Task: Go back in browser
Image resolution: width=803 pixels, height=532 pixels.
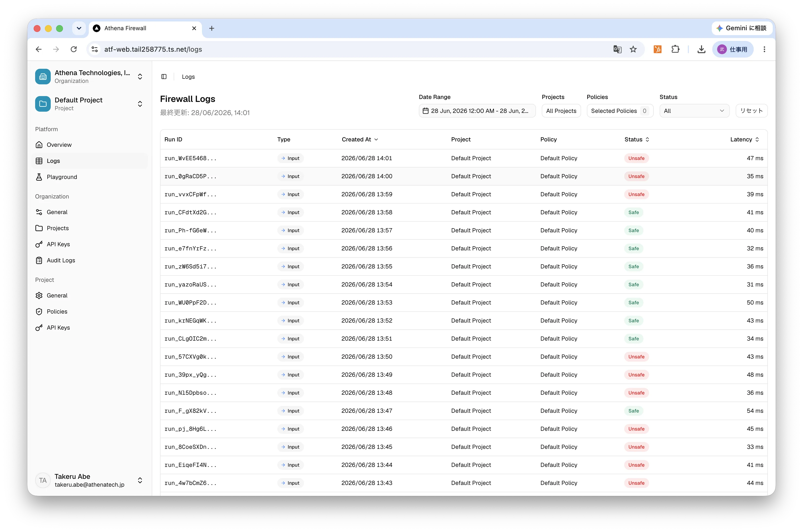Action: click(x=39, y=49)
